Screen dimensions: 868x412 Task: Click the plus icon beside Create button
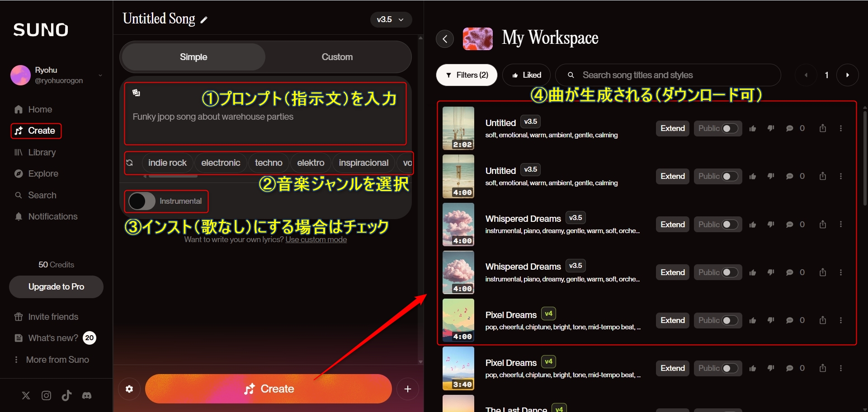pyautogui.click(x=407, y=389)
